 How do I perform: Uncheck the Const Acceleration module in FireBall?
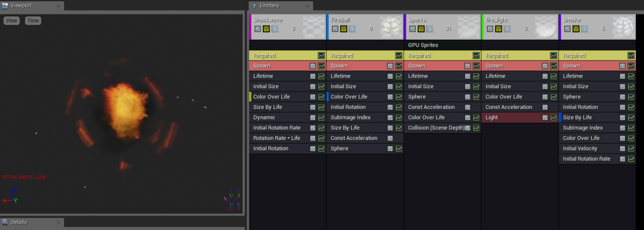[x=390, y=138]
